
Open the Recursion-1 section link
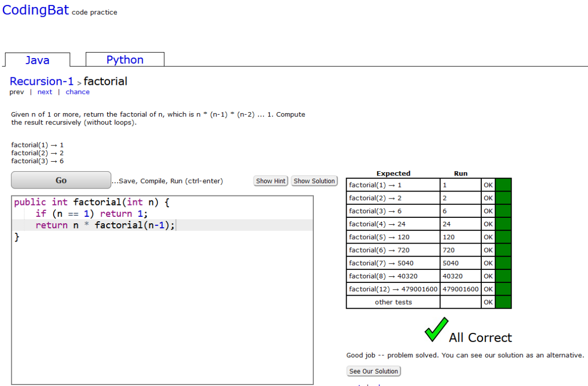(x=42, y=81)
